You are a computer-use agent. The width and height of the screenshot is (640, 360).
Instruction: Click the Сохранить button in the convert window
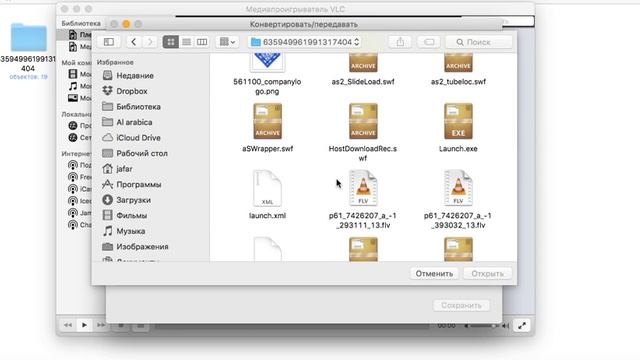click(461, 305)
